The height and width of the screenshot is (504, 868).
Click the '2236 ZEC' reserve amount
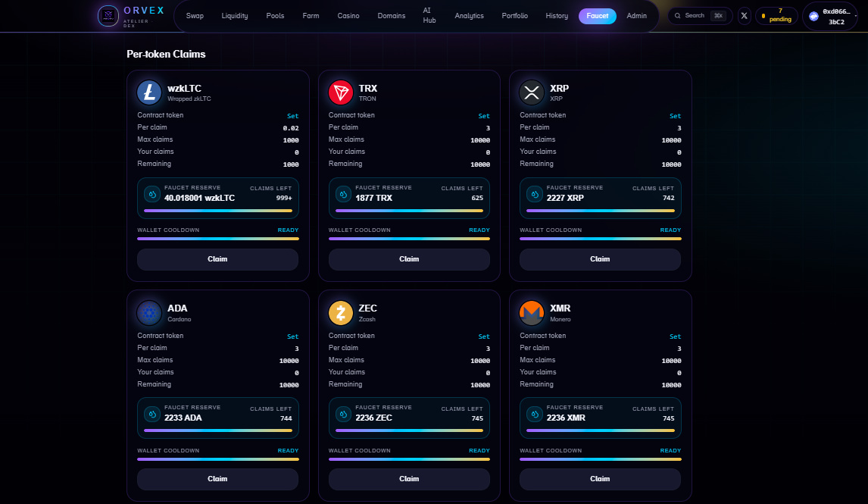373,418
